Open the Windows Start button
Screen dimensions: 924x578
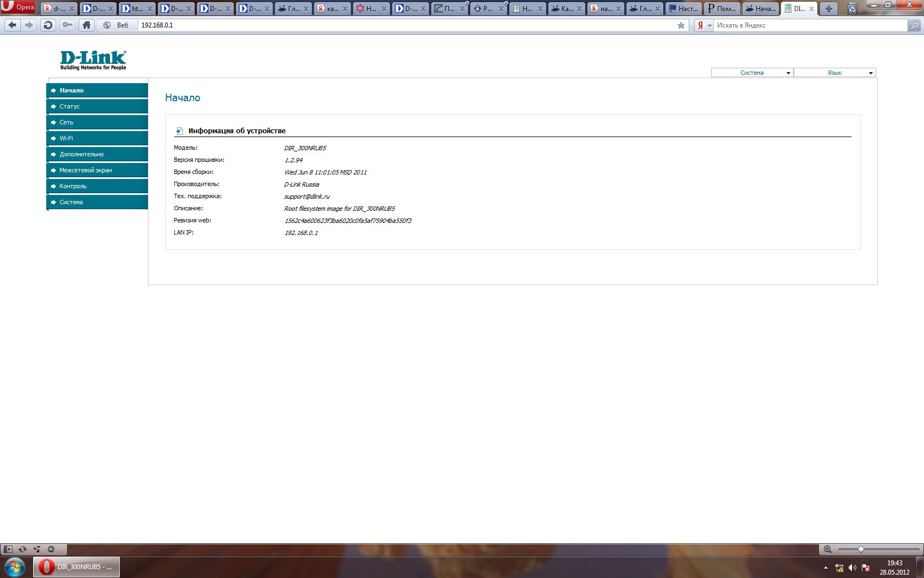coord(15,566)
